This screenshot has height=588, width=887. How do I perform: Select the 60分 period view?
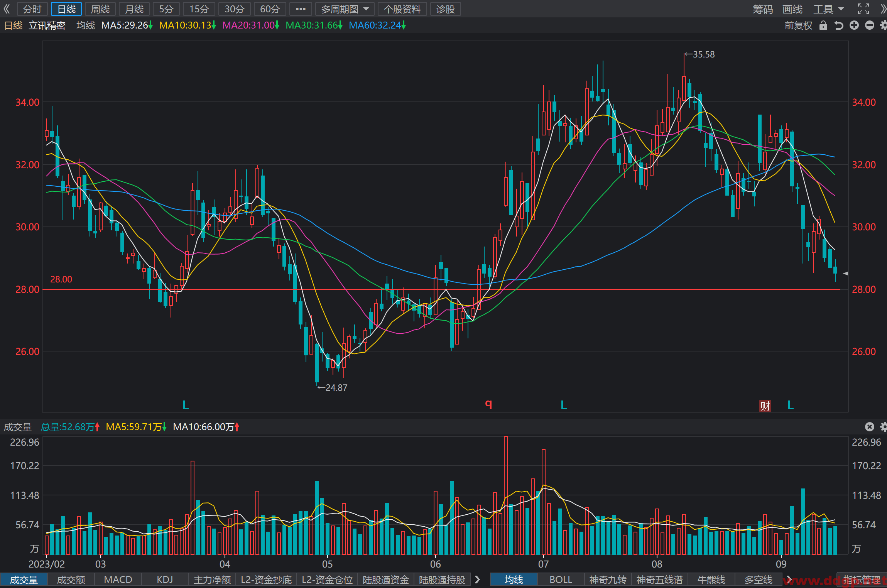[270, 9]
